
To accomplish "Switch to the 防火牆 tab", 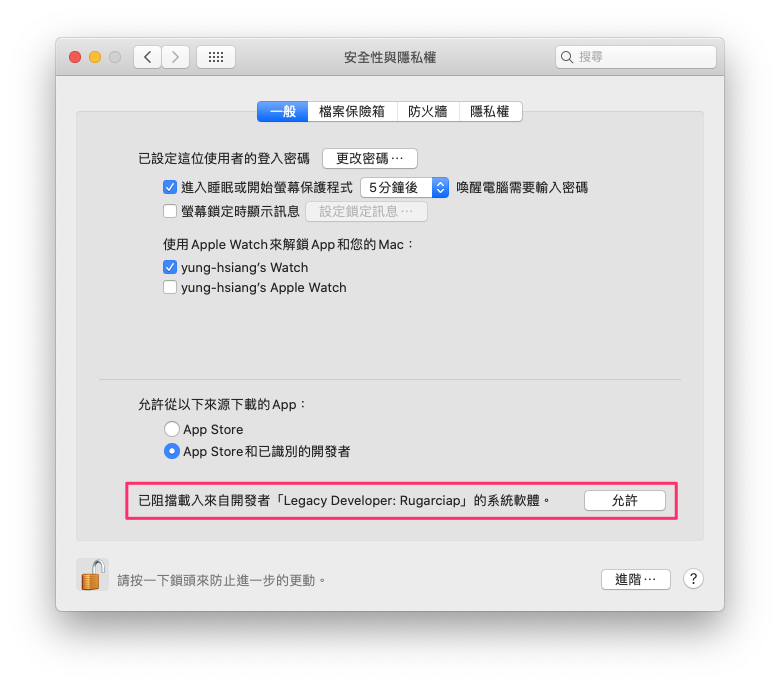I will [428, 111].
